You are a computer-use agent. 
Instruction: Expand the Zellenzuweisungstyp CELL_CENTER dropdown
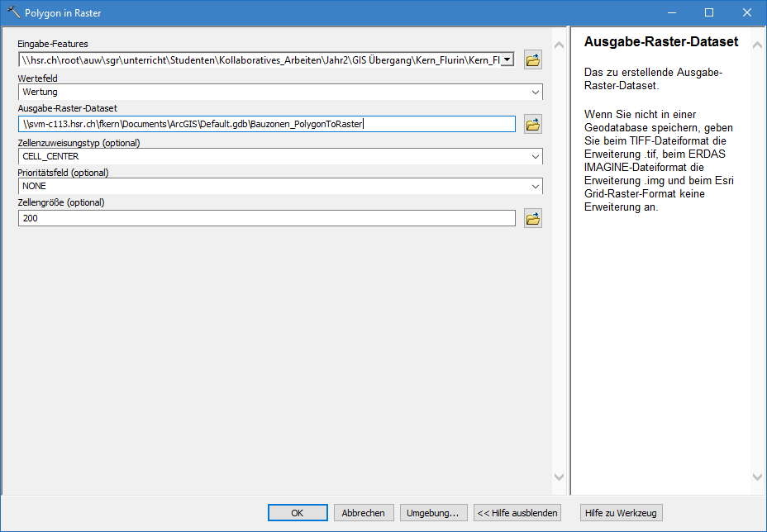[536, 156]
